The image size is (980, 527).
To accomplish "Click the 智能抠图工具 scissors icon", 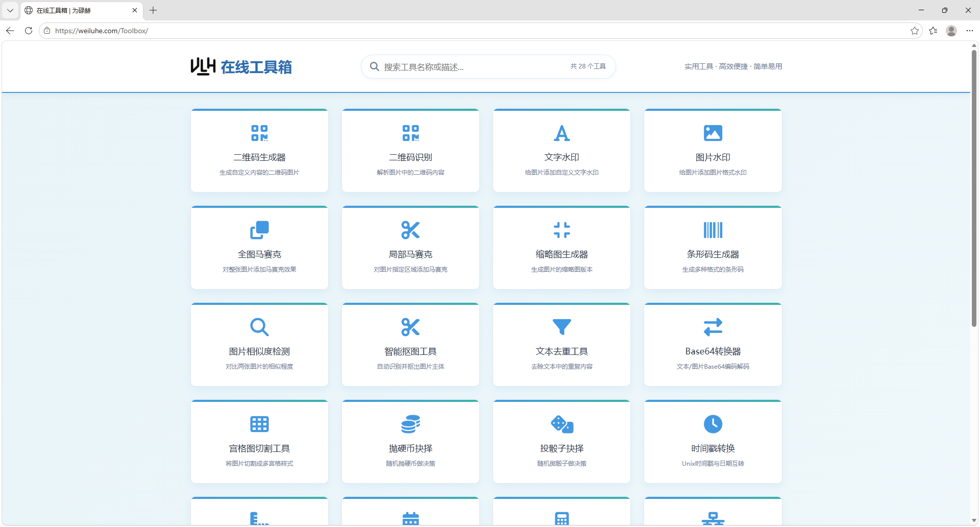I will click(410, 327).
